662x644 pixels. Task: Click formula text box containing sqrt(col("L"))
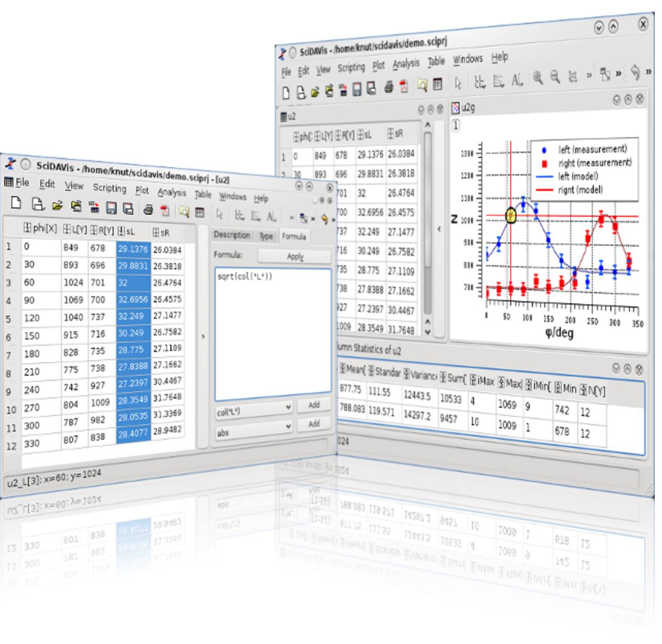pos(273,334)
